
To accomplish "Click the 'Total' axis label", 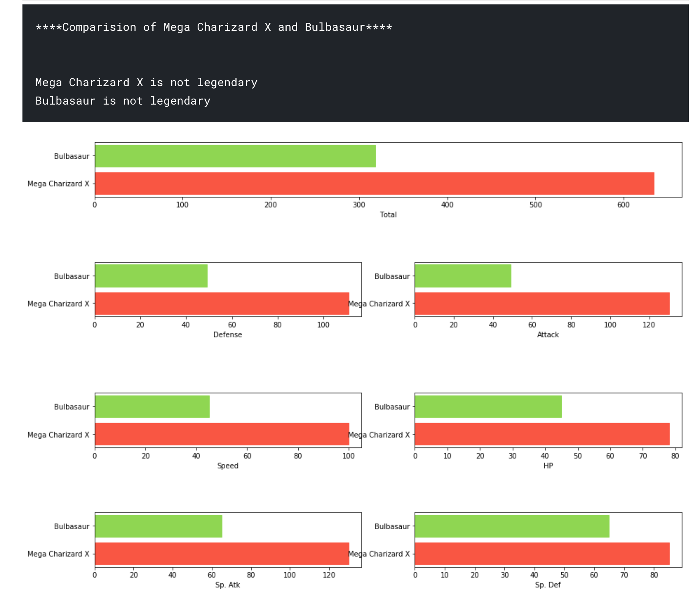I will coord(388,215).
